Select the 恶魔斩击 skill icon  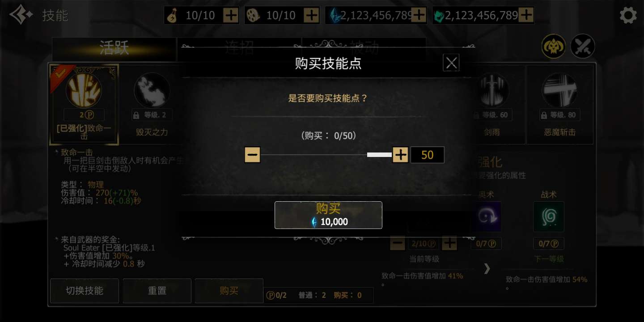(x=559, y=90)
